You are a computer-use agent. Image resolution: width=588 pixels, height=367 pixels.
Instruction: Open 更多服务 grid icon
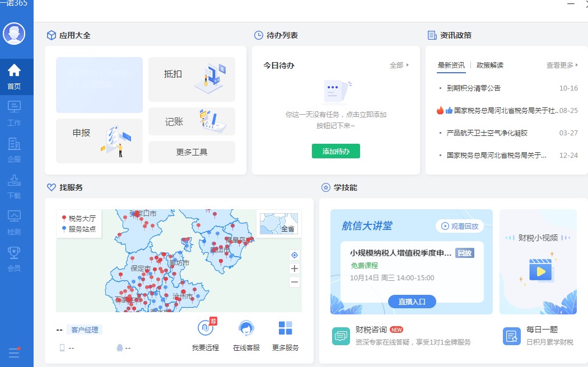pos(286,328)
